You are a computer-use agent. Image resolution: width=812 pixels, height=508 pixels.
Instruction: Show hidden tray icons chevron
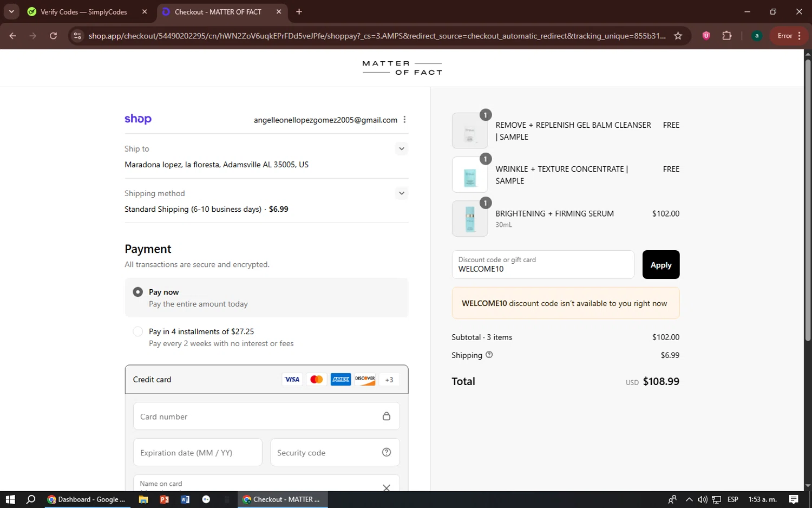(689, 499)
